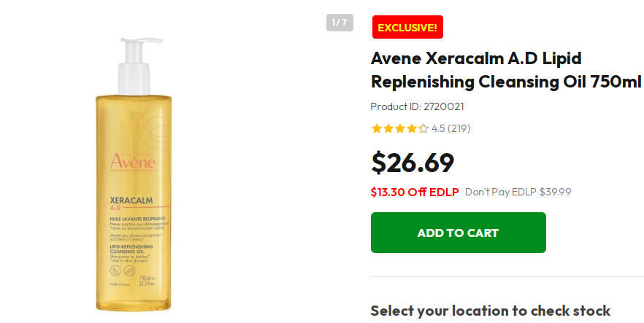Click the green ADD TO CART button
Image resolution: width=644 pixels, height=323 pixels.
[458, 233]
